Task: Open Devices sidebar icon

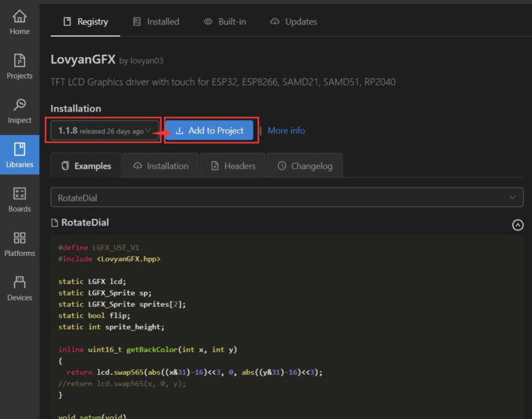Action: 19,289
